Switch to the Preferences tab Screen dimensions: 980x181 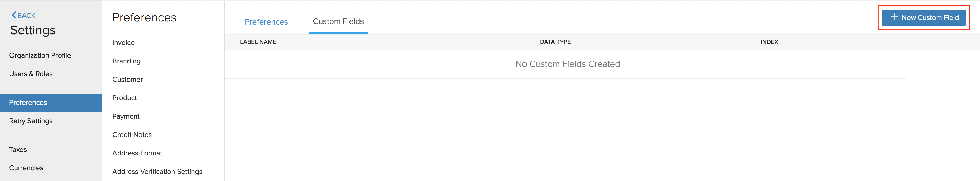(266, 22)
